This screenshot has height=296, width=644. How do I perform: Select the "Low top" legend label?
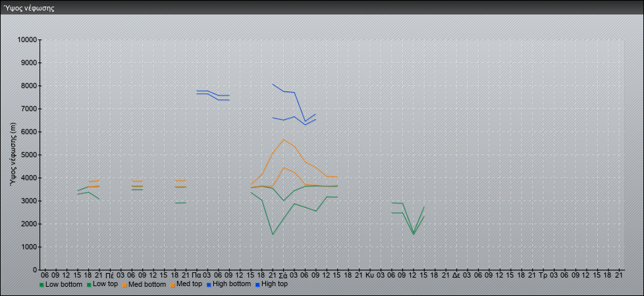[x=105, y=284]
